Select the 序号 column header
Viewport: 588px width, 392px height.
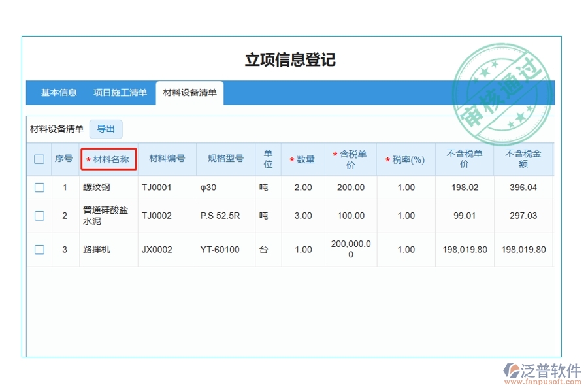tap(63, 159)
